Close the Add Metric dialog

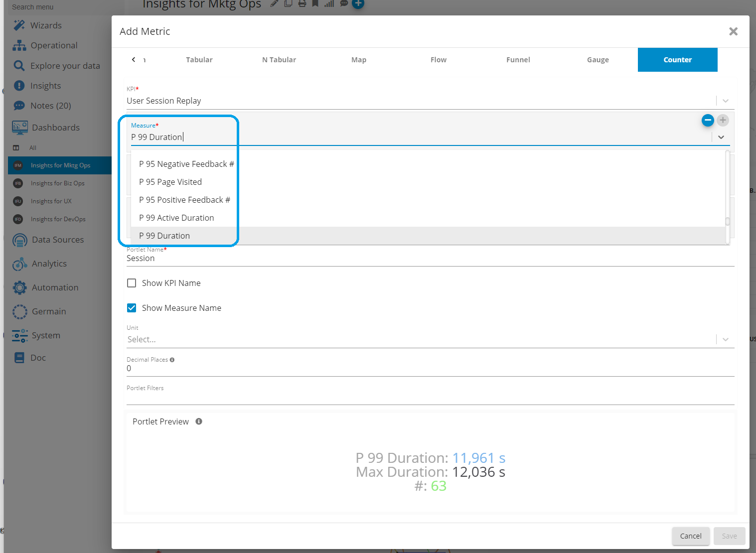tap(733, 31)
